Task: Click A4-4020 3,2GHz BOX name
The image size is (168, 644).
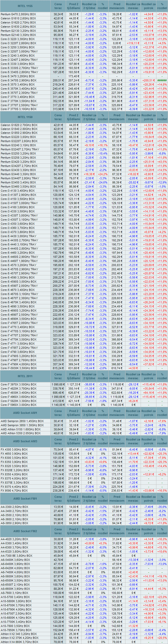Action: 14,539
